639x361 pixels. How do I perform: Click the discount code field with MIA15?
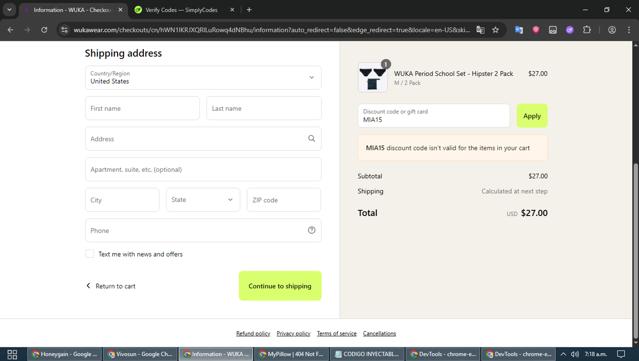433,116
